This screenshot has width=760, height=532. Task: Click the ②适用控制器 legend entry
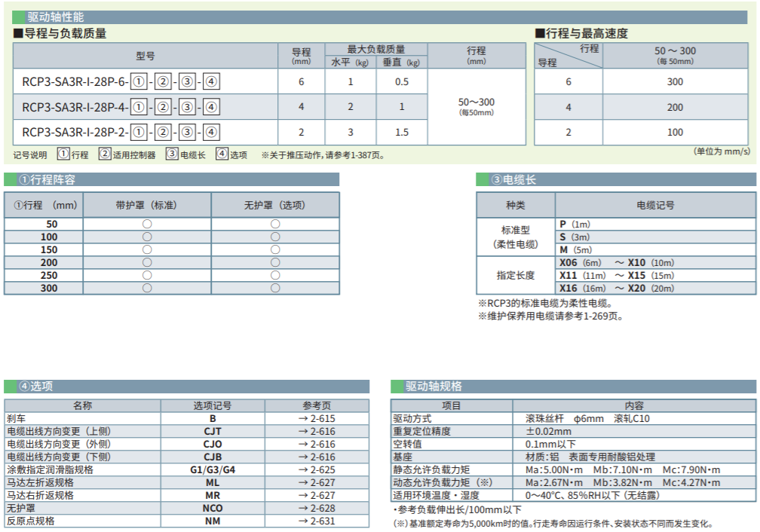127,154
